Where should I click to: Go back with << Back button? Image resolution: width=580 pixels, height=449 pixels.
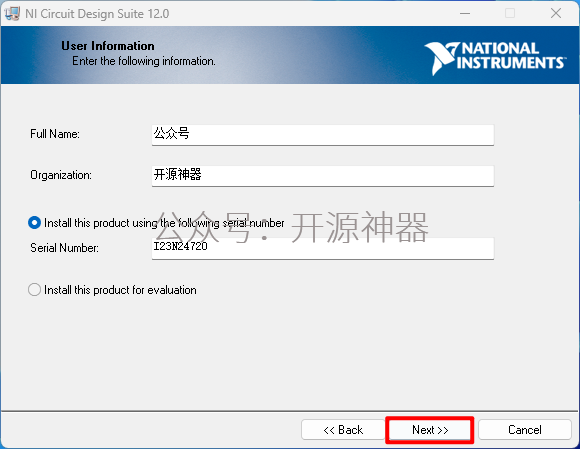click(x=343, y=430)
